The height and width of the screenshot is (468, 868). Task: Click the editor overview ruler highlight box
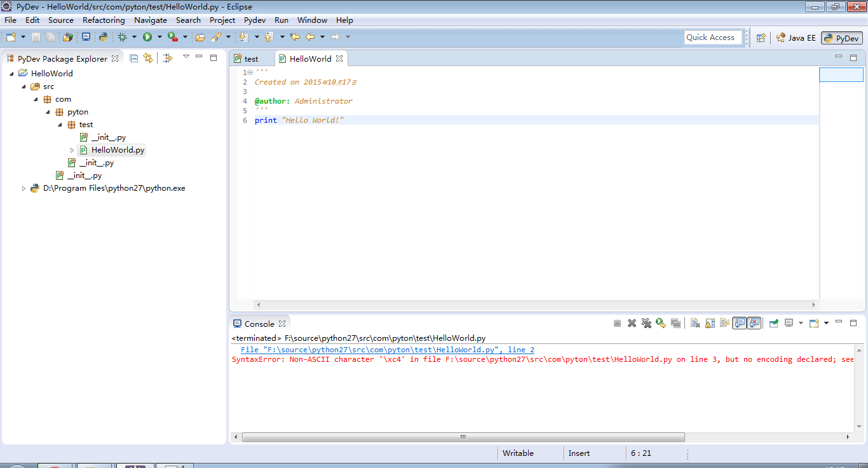click(x=841, y=74)
